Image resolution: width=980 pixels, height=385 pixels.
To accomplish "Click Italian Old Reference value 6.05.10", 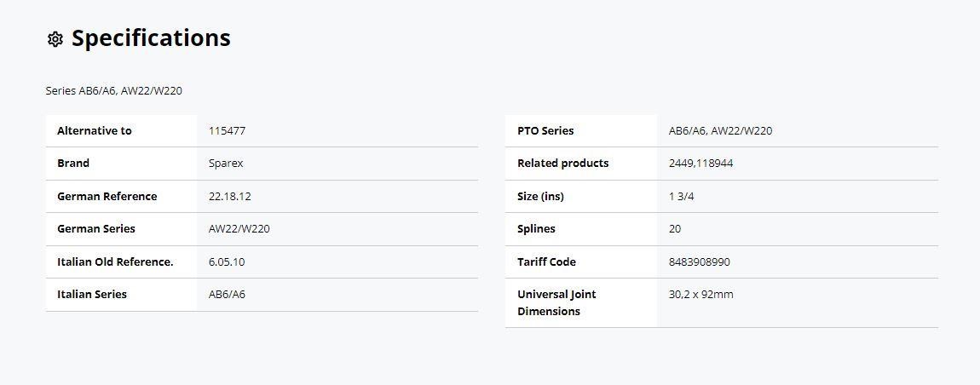I will [x=227, y=261].
